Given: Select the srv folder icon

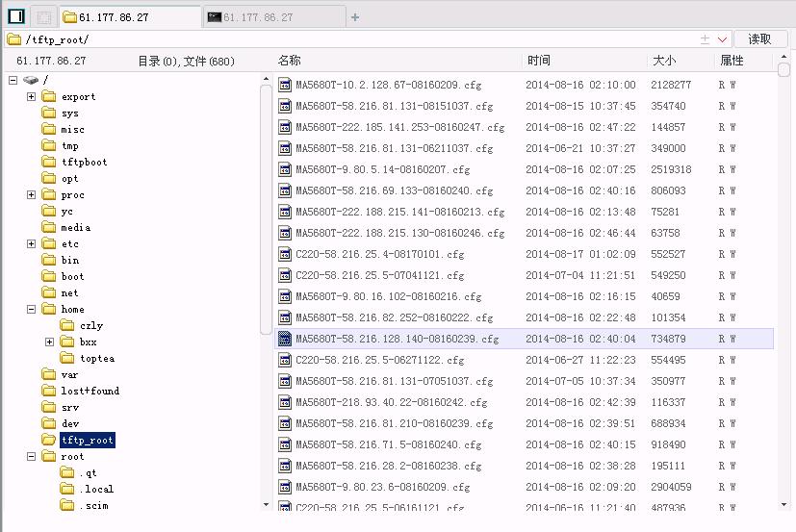Looking at the screenshot, I should click(x=49, y=407).
